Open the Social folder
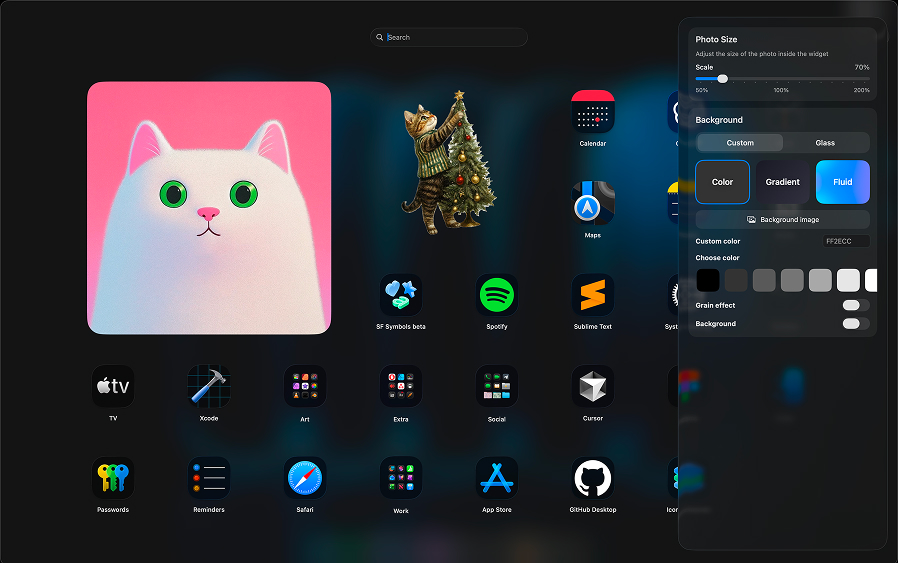This screenshot has width=898, height=563. [x=497, y=387]
